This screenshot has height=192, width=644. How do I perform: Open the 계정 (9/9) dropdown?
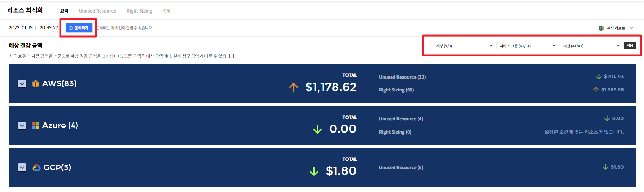[464, 46]
